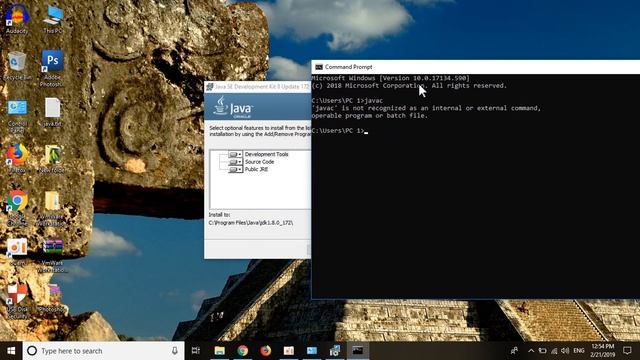Open the Windows Start menu

[x=11, y=351]
